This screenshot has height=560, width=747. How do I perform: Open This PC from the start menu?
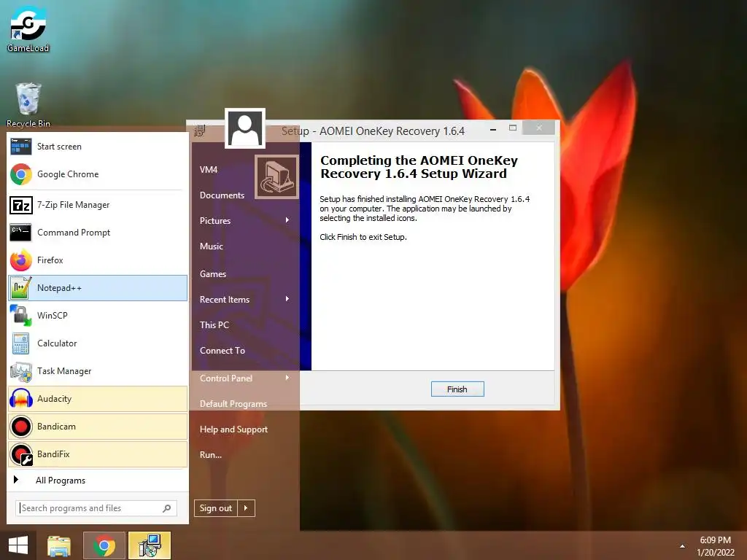coord(214,324)
